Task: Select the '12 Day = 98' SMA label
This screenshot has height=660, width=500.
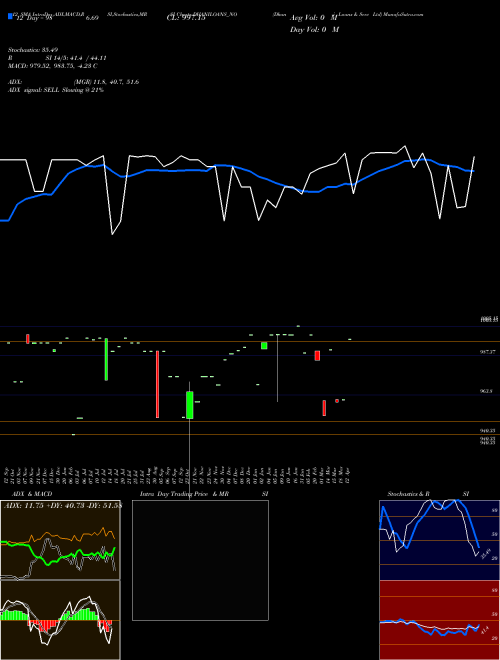Action: click(x=33, y=19)
